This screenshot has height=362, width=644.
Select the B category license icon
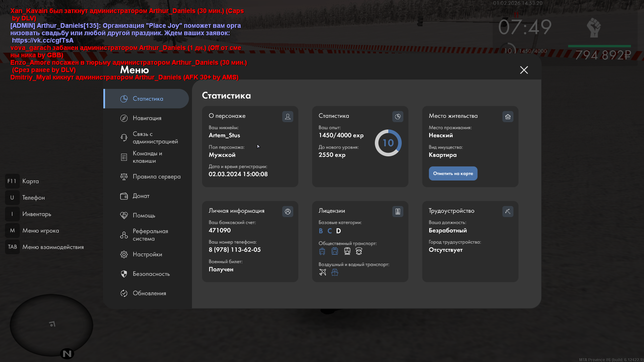coord(321,231)
